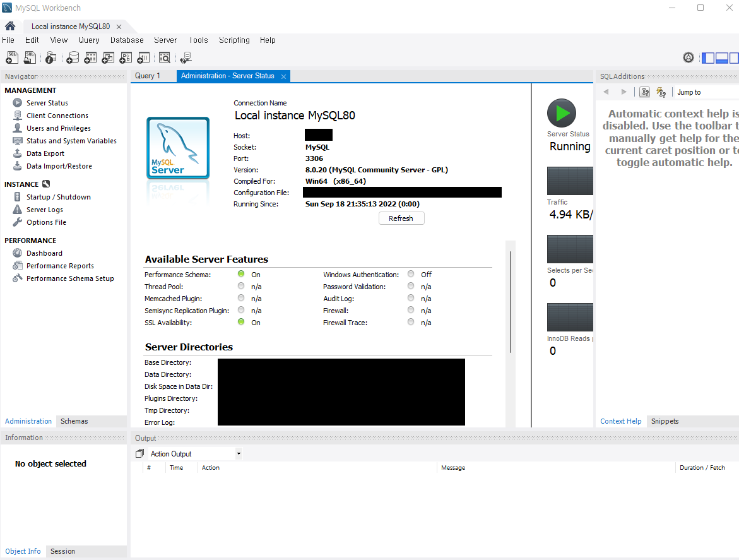
Task: Click context help back arrow
Action: (x=606, y=92)
